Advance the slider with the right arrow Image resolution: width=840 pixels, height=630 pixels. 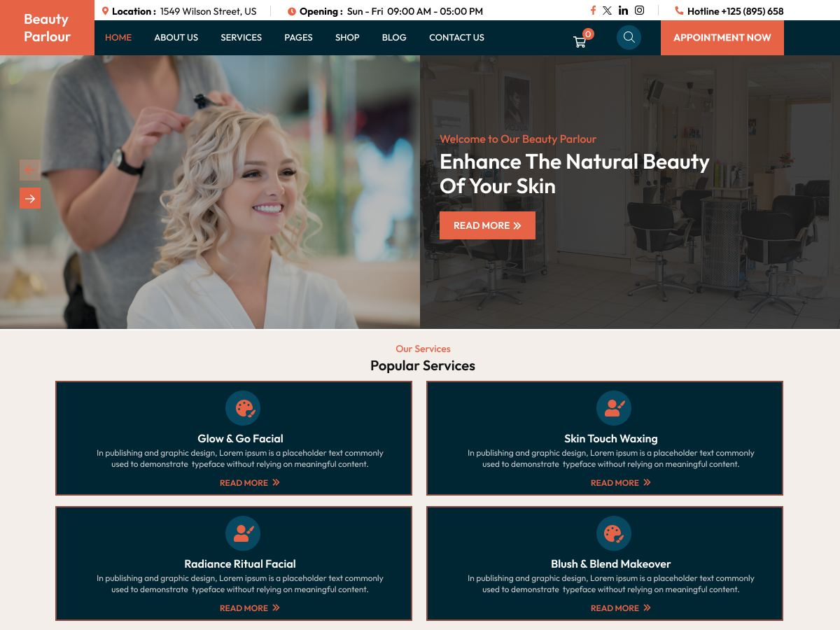point(29,198)
